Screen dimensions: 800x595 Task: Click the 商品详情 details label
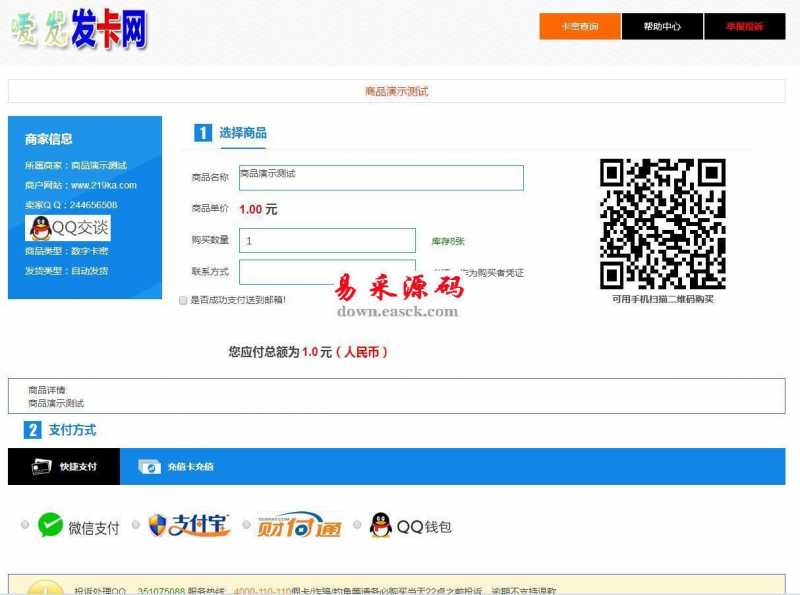point(47,390)
